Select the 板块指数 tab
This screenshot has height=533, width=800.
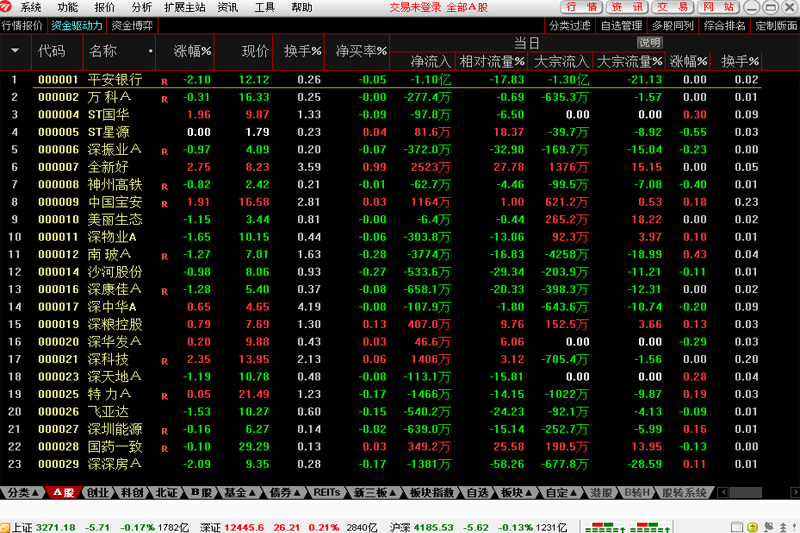coord(432,493)
